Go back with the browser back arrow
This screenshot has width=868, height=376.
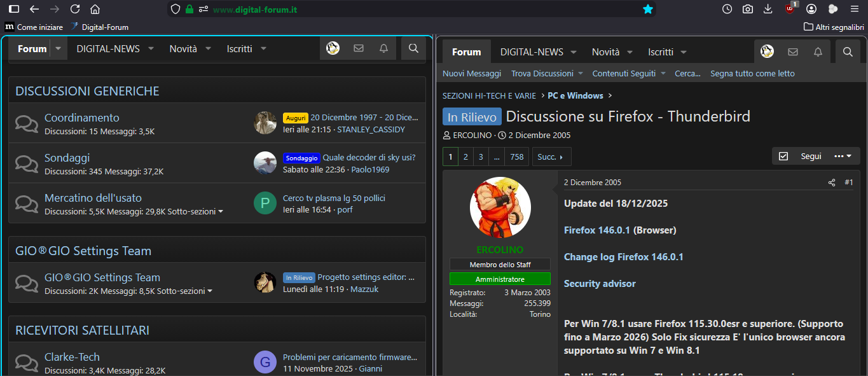pos(34,9)
